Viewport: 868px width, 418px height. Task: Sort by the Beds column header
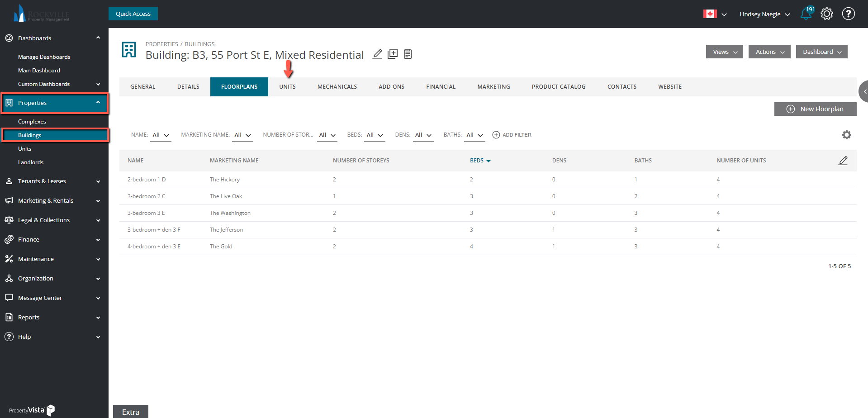pos(480,161)
